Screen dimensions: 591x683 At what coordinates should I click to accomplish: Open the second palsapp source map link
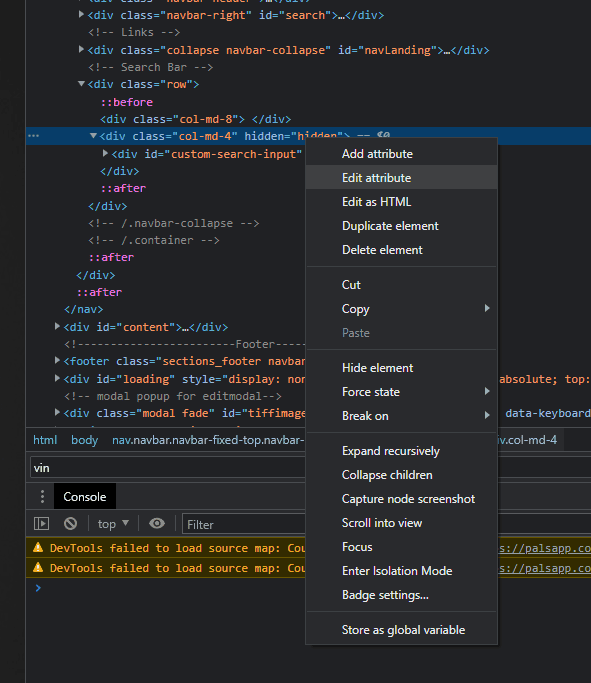pyautogui.click(x=544, y=568)
